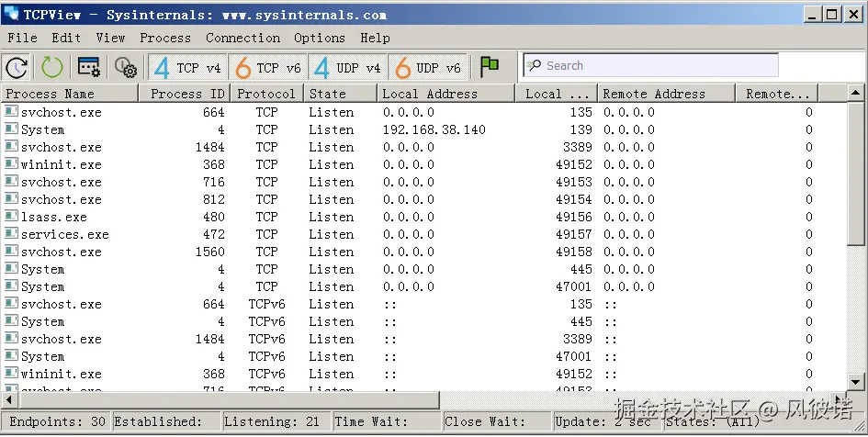This screenshot has width=868, height=437.
Task: Click the green Refresh now icon
Action: coord(52,68)
